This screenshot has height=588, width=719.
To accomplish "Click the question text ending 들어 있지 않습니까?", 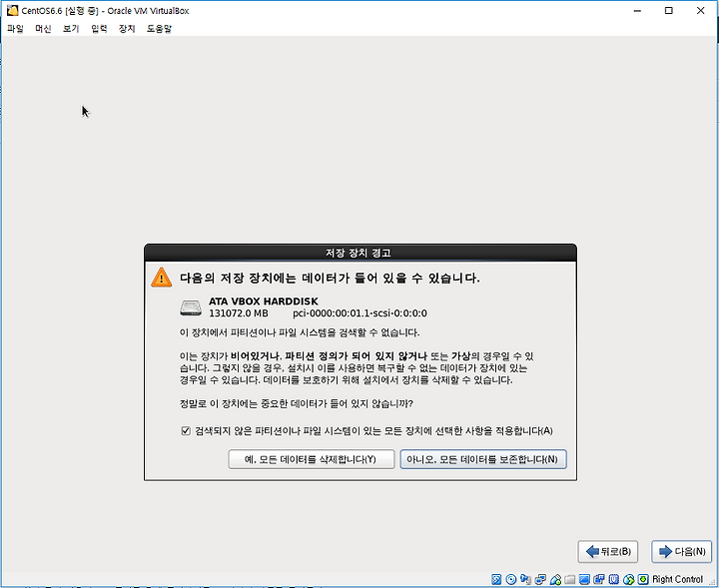I will (297, 403).
